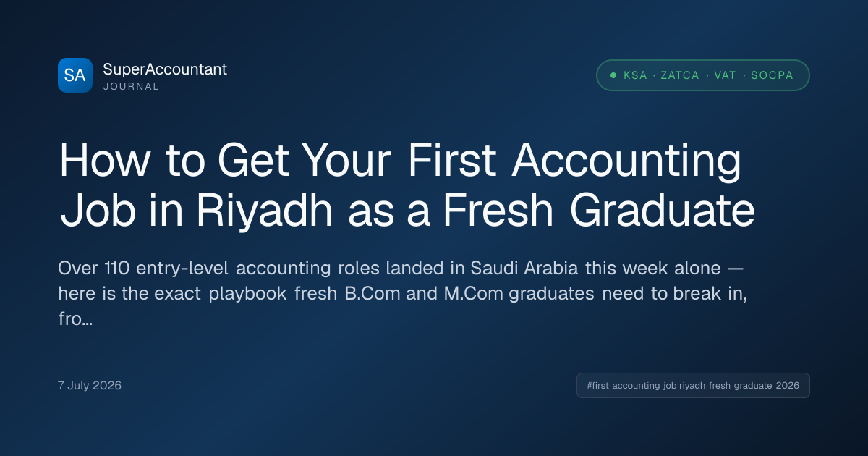Click headline line Job in Riyadh
Screen dimensions: 868x456
pyautogui.click(x=407, y=211)
